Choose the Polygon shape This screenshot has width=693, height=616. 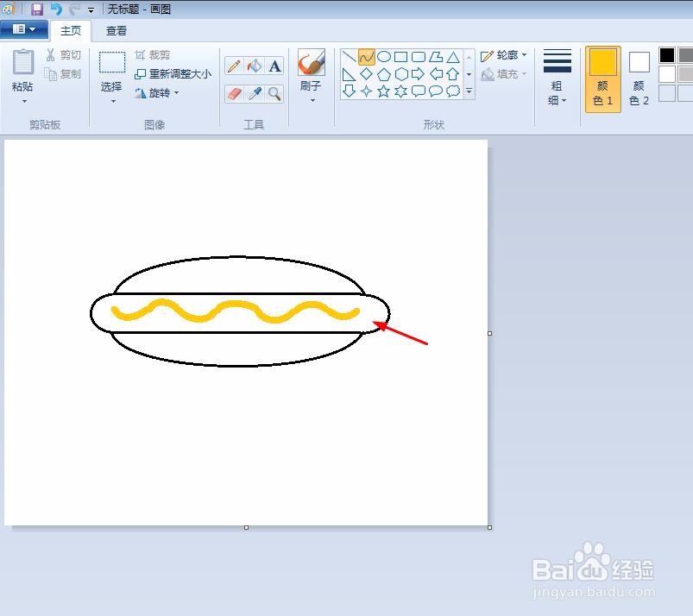[436, 57]
